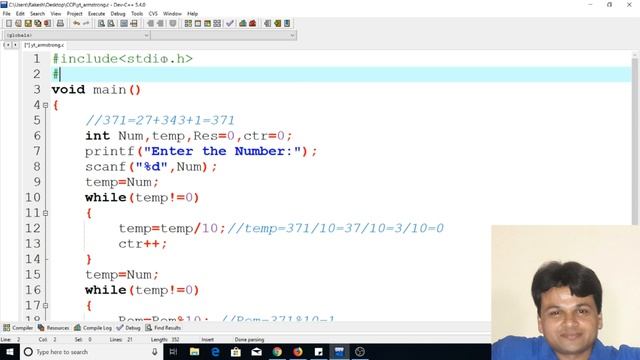Click the red Delete profiling information icon
Image resolution: width=640 pixels, height=360 pixels.
click(x=253, y=24)
